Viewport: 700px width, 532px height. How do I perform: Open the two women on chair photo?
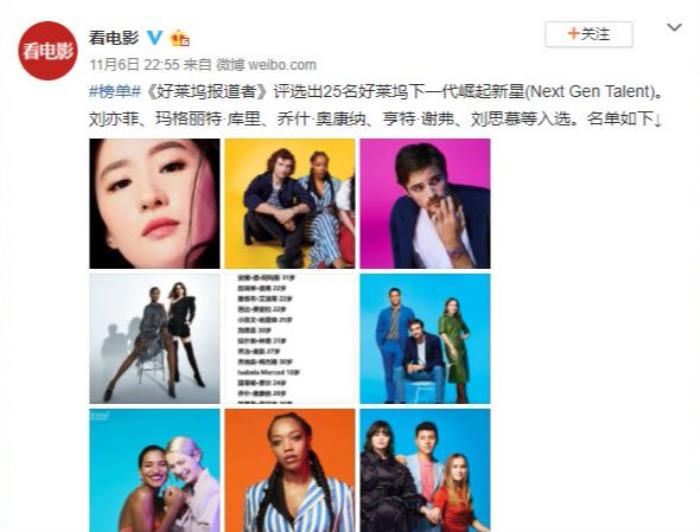154,339
